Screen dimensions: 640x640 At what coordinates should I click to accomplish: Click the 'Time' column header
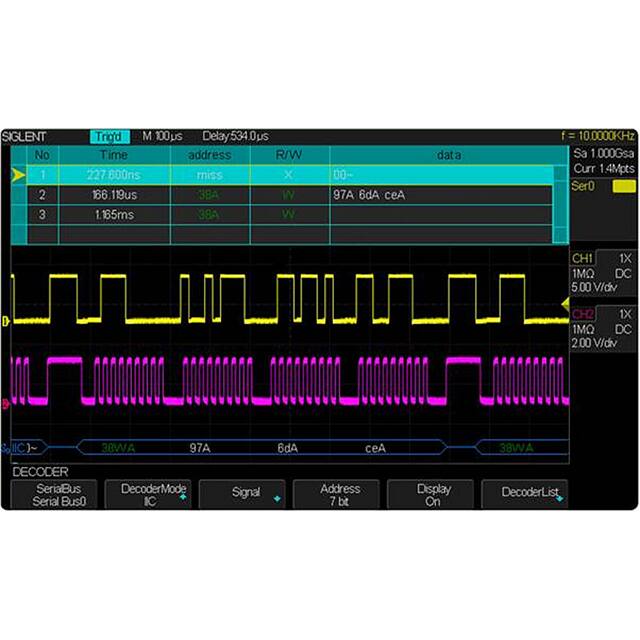click(x=114, y=155)
